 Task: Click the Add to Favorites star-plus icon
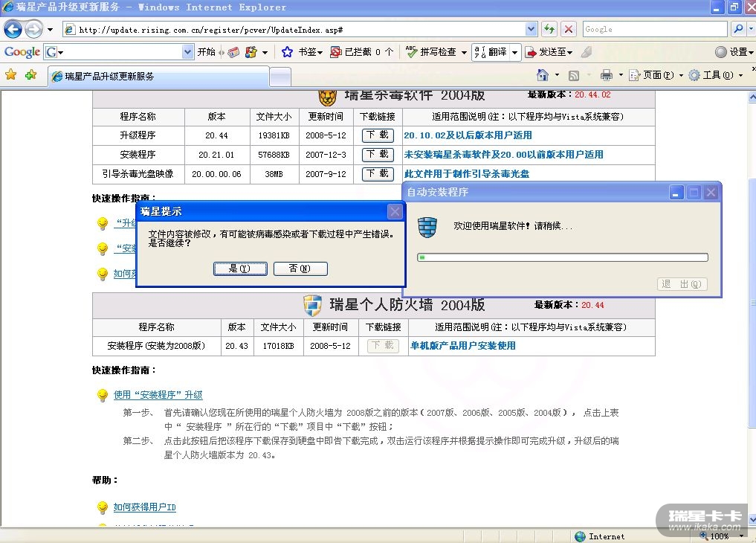click(31, 74)
